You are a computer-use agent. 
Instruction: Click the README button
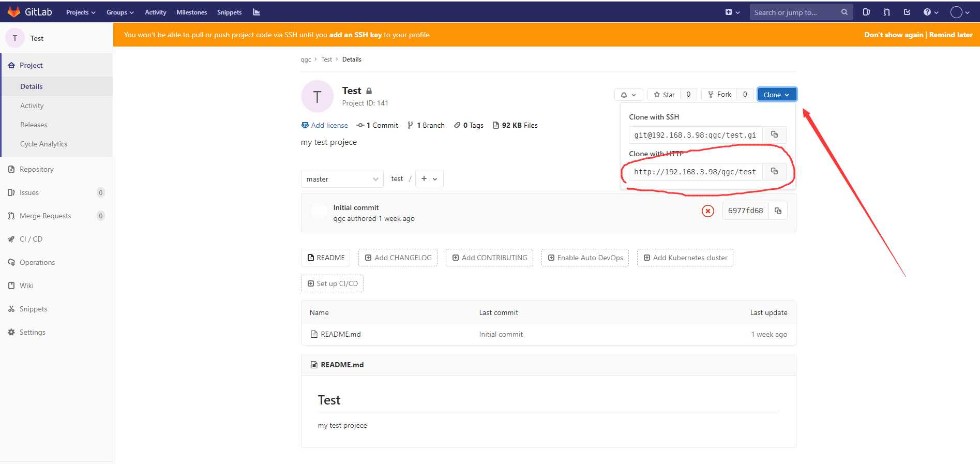click(x=326, y=258)
